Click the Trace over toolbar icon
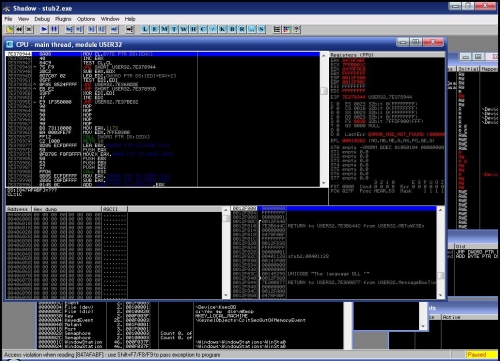 [101, 29]
